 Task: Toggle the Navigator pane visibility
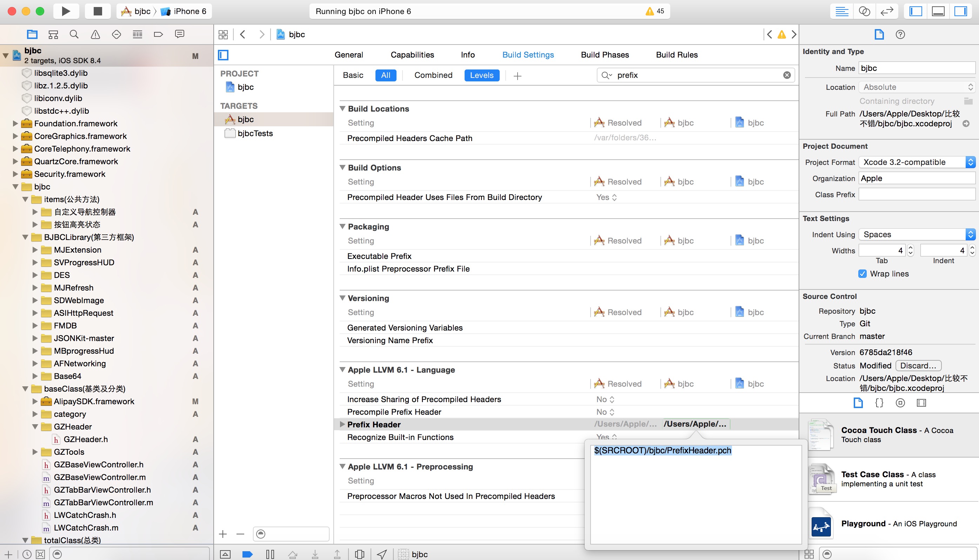(915, 11)
